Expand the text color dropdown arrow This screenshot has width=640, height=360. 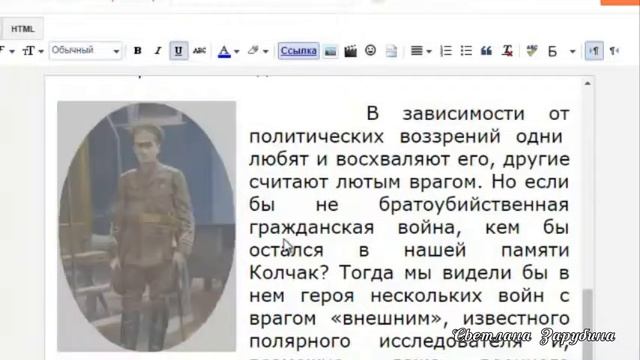coord(236,51)
